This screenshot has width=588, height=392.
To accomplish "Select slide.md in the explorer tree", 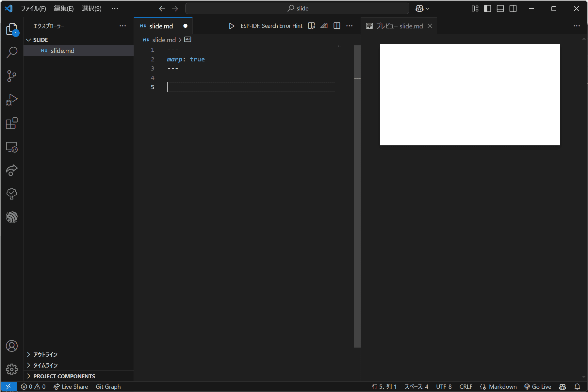I will [62, 51].
